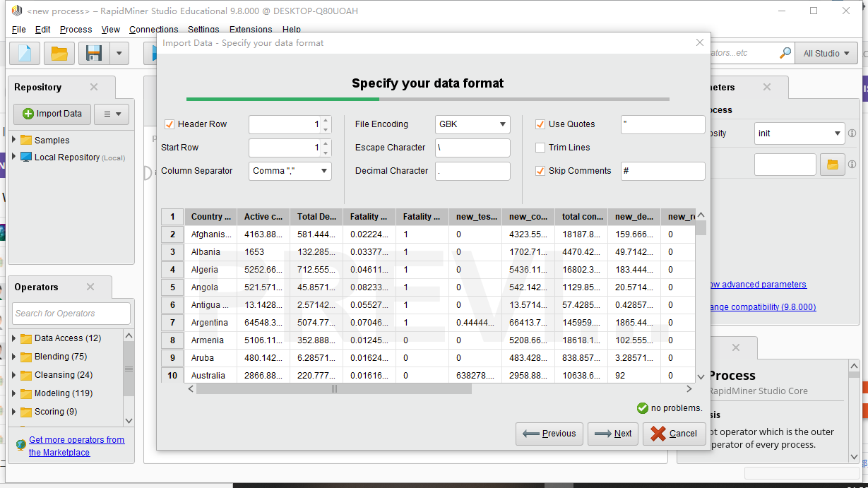
Task: Open the Column Separator dropdown
Action: pos(290,171)
